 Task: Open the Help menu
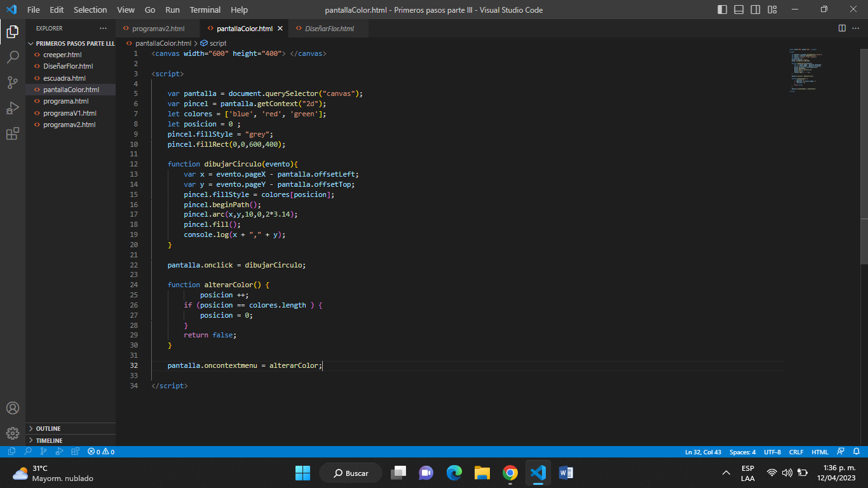(x=240, y=10)
